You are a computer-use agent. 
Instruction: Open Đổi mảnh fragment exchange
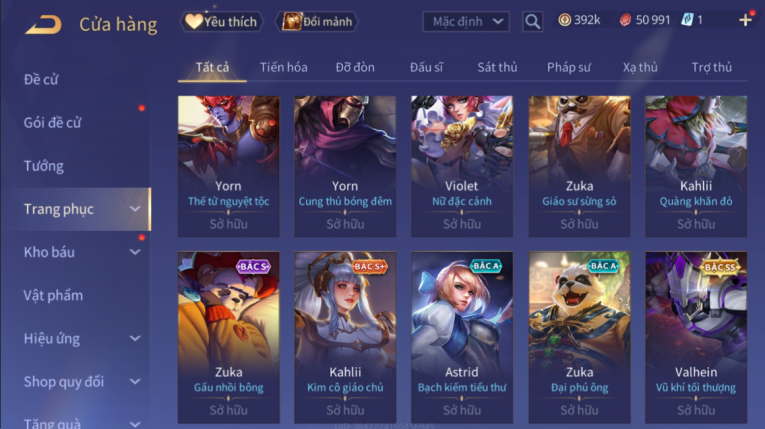(x=317, y=21)
